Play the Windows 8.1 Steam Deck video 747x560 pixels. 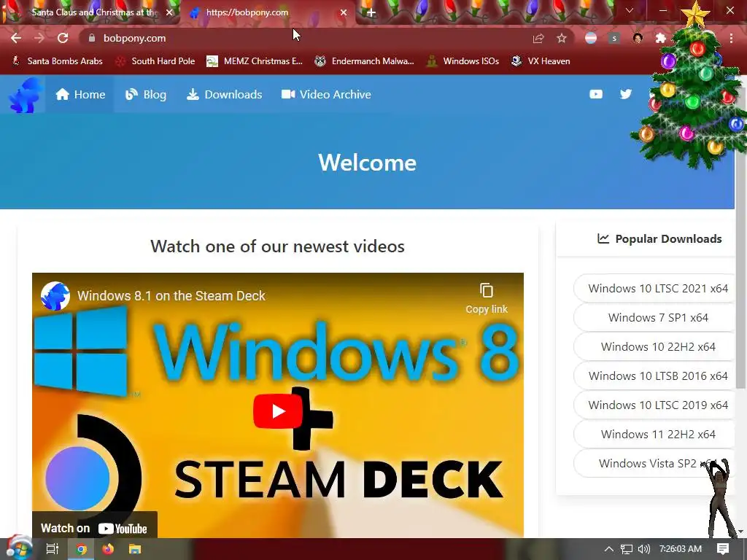point(278,411)
